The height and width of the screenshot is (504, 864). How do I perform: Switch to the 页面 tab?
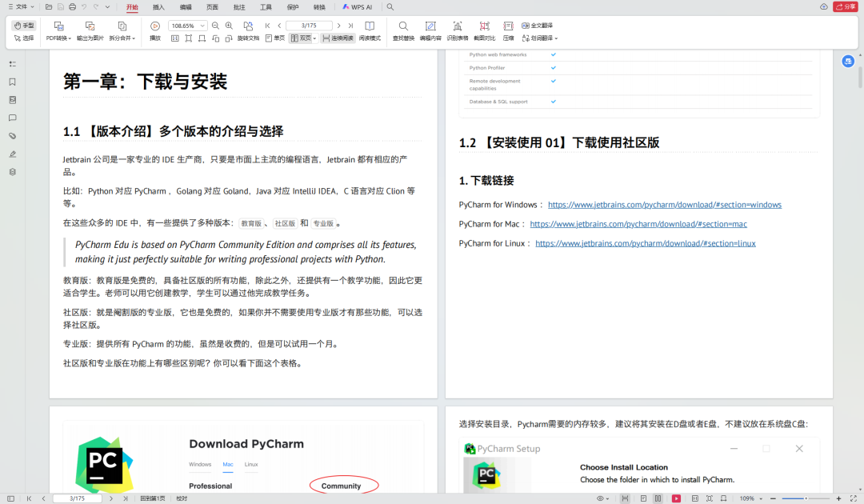pos(212,7)
